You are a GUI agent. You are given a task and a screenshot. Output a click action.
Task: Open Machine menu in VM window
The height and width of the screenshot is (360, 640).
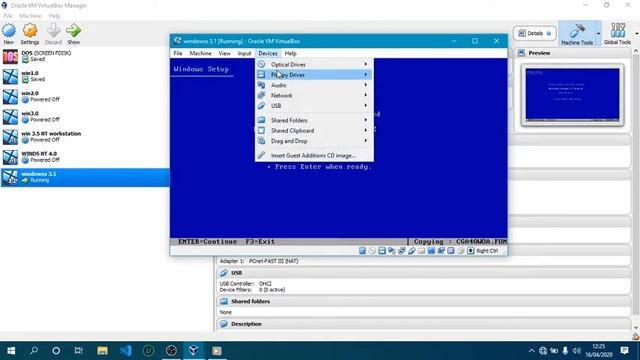[x=200, y=53]
